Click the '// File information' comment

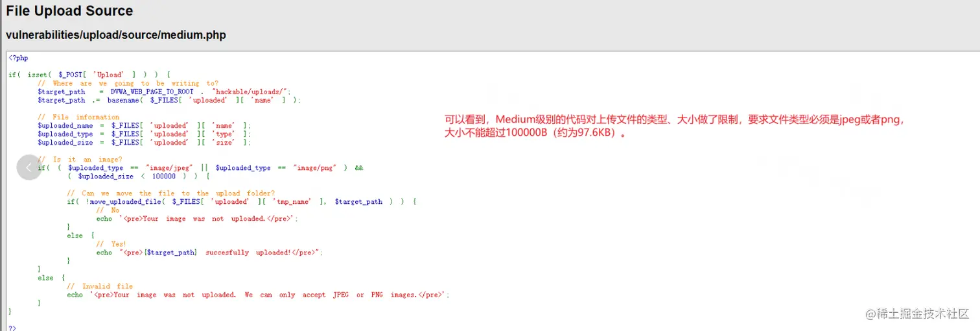click(78, 117)
